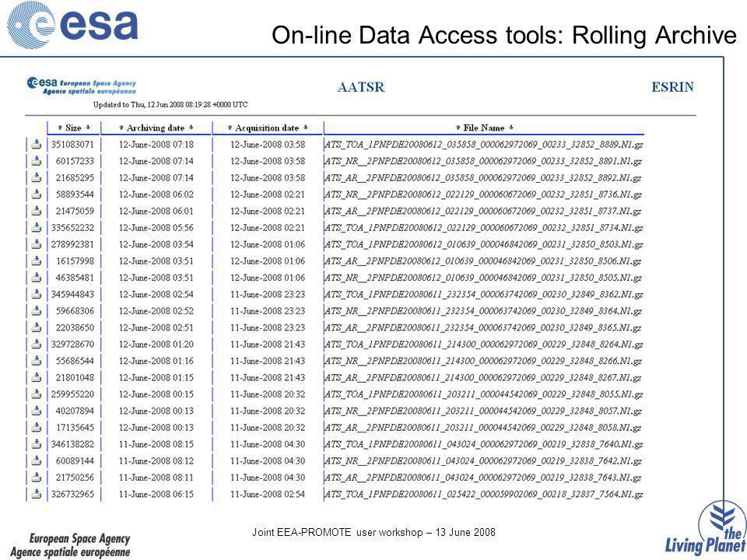The height and width of the screenshot is (560, 747).
Task: Click the download icon beside size 58893544
Action: coord(37,194)
